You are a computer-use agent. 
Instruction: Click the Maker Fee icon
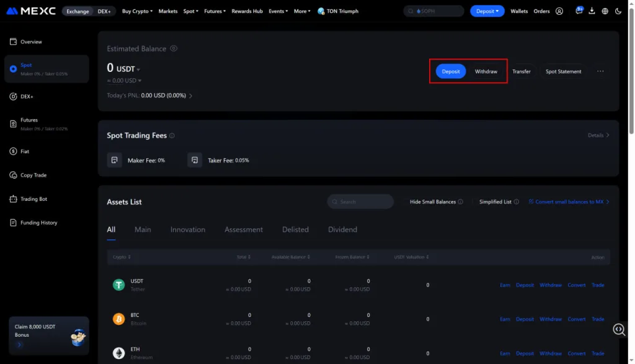[114, 160]
